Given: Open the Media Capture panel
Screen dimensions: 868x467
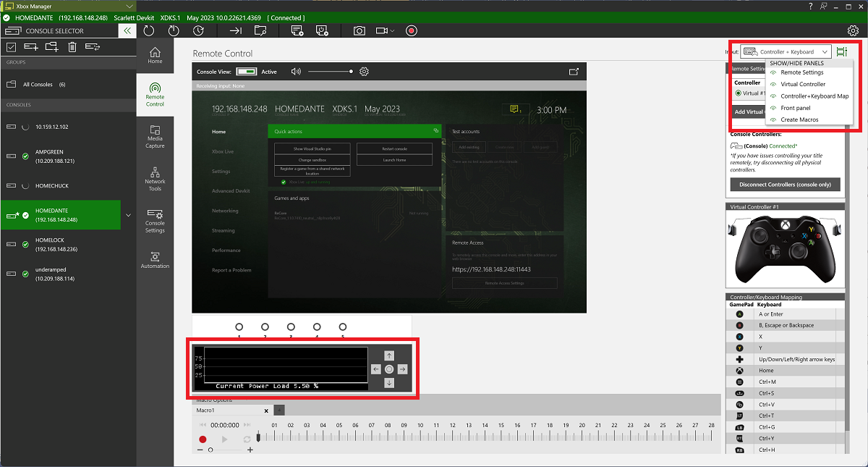Looking at the screenshot, I should [x=155, y=136].
